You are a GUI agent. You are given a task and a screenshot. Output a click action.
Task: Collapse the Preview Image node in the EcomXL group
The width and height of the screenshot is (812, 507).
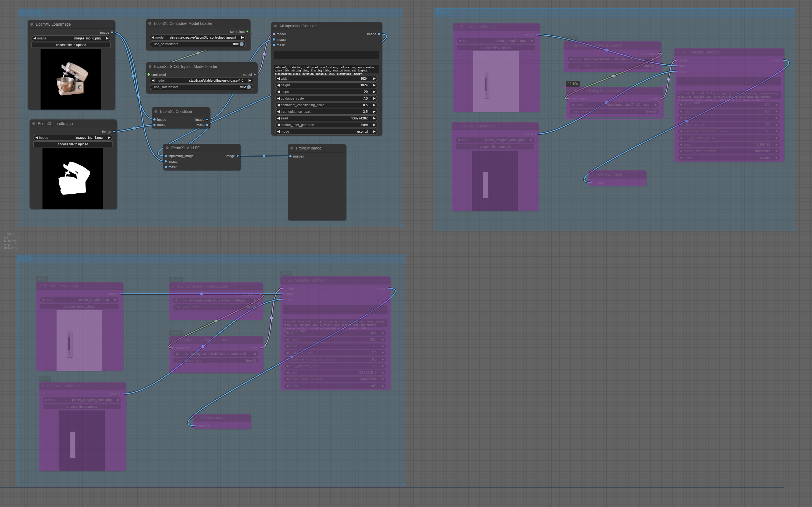292,148
